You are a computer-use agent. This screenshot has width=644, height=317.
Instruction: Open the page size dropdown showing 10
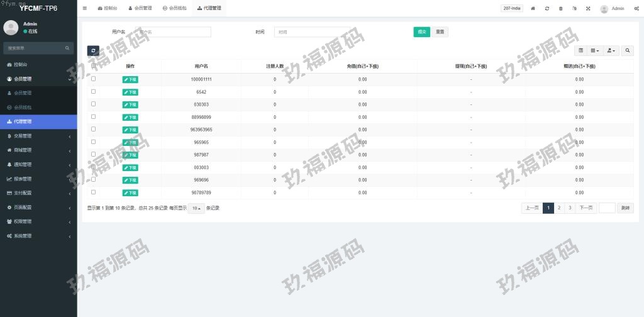click(x=196, y=208)
